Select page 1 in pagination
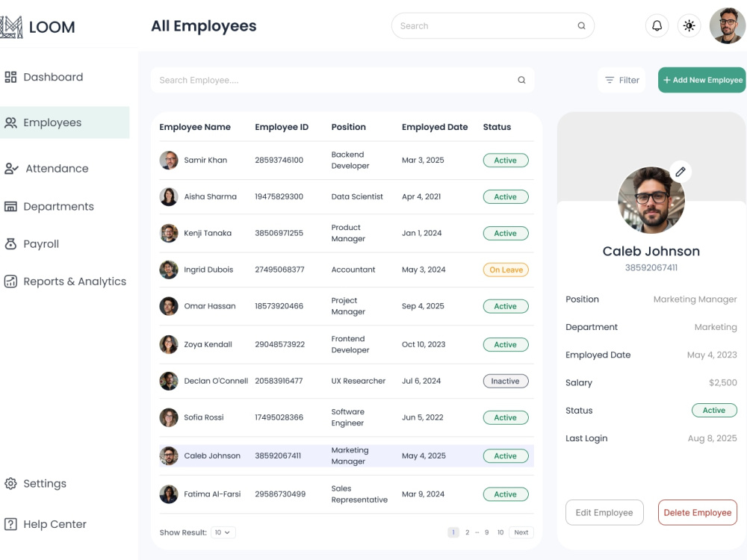The image size is (747, 560). (453, 532)
